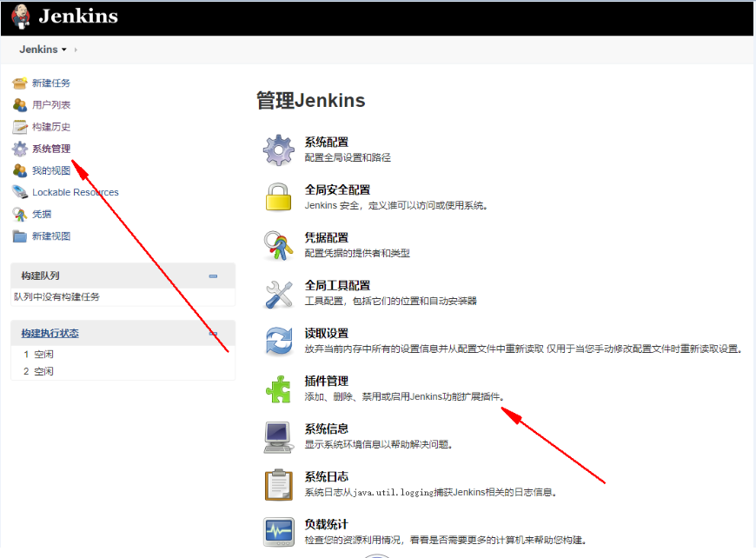The image size is (756, 558).
Task: Click the 负载统计 monitor icon
Action: click(x=279, y=532)
